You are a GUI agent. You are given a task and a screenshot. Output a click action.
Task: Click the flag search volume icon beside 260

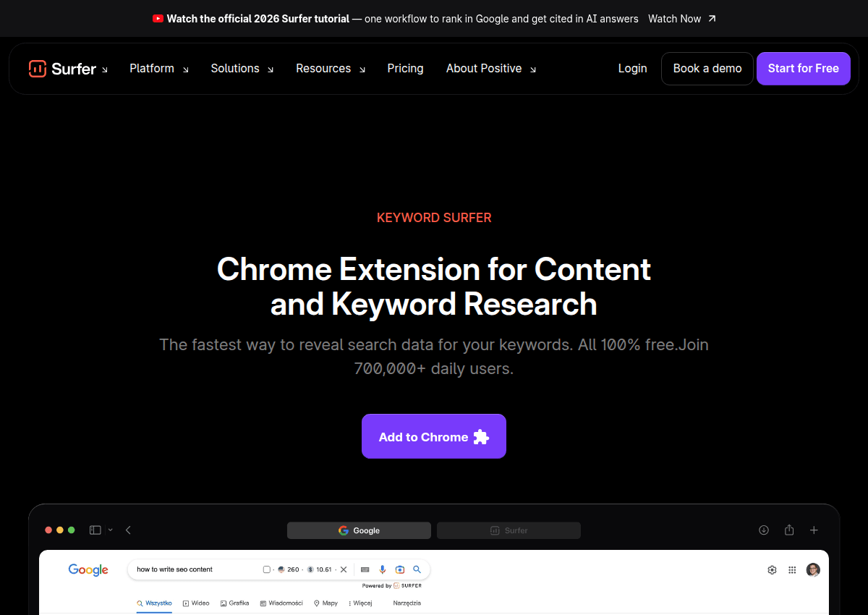coord(281,569)
